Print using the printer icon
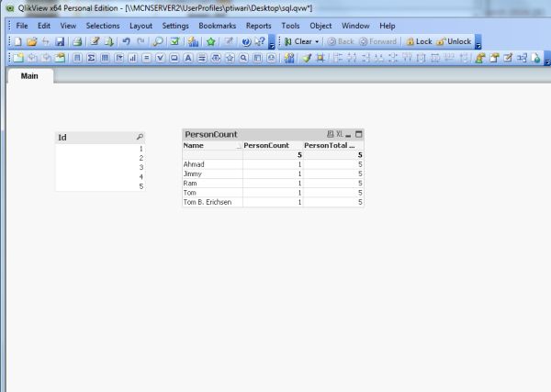The image size is (551, 392). click(77, 41)
